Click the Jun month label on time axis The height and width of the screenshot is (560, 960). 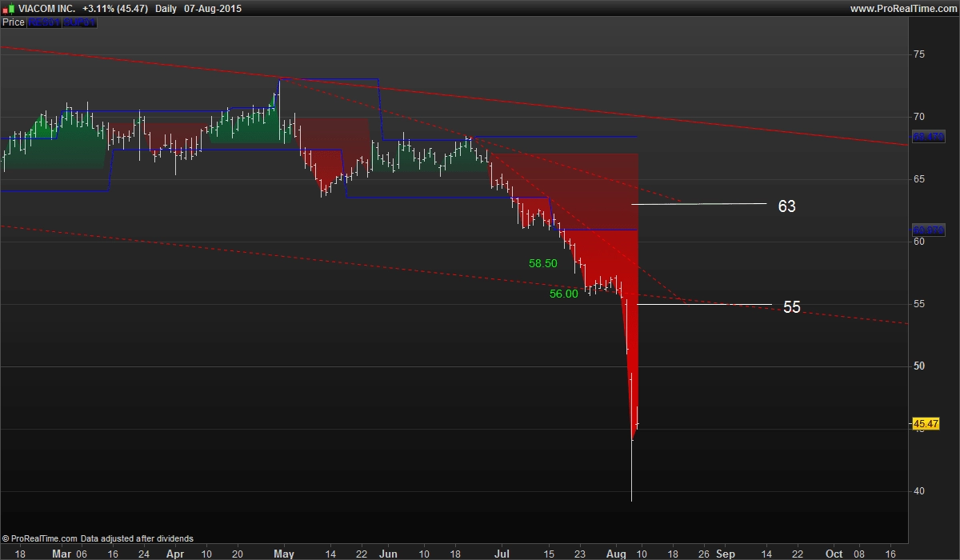[388, 553]
